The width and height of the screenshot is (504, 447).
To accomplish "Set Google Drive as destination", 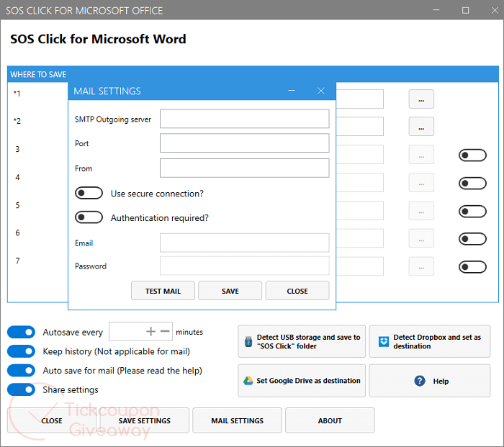I will [302, 381].
